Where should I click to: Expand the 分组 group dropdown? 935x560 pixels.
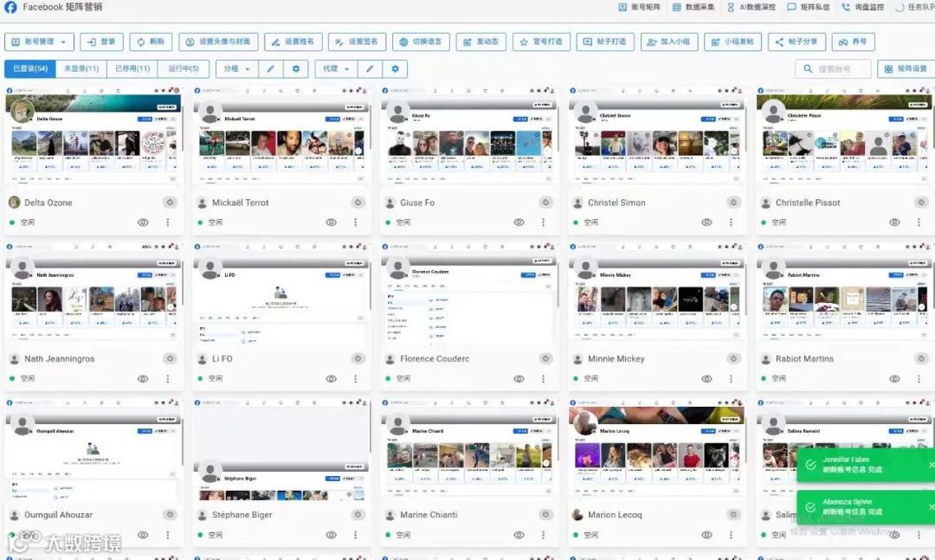coord(236,68)
